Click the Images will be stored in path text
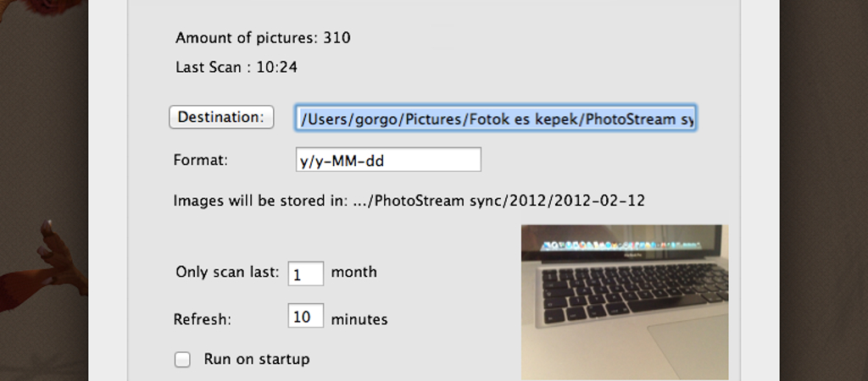The image size is (868, 381). click(409, 201)
